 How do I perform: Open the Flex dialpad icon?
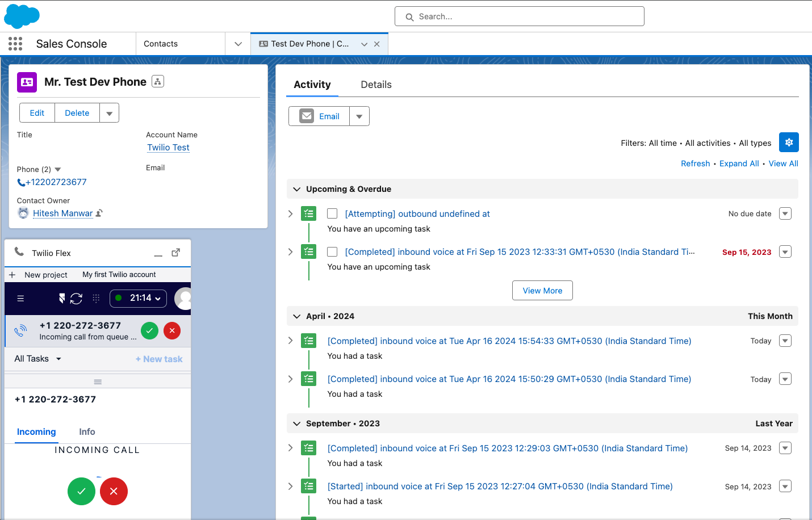click(x=96, y=299)
